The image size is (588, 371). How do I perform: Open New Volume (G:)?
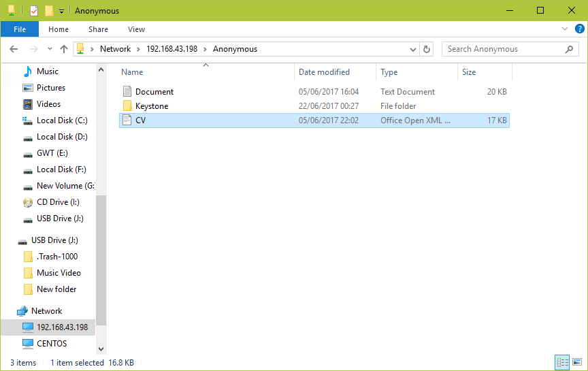tap(65, 186)
